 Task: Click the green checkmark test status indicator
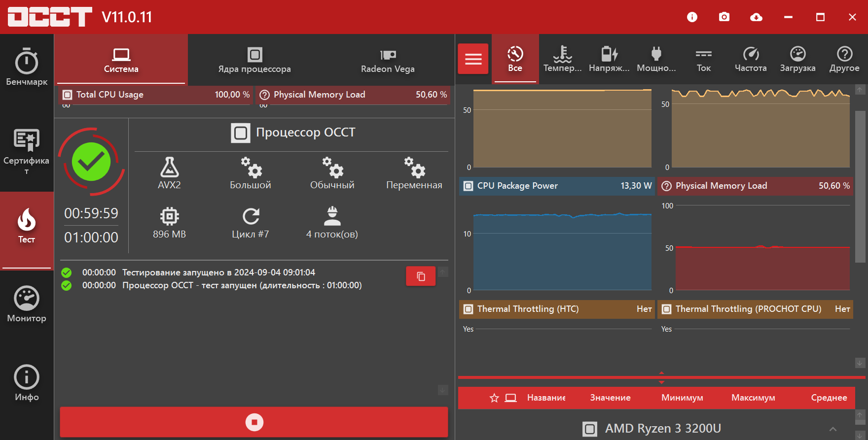[91, 162]
